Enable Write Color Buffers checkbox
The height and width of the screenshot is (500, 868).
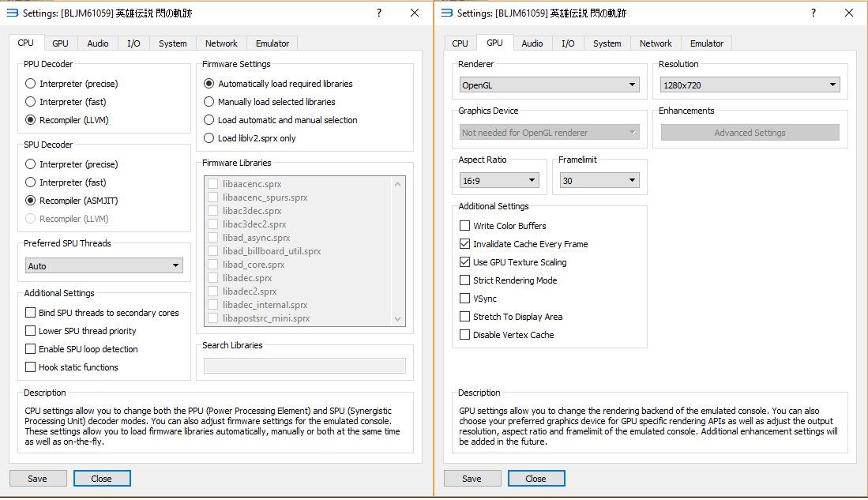[464, 226]
